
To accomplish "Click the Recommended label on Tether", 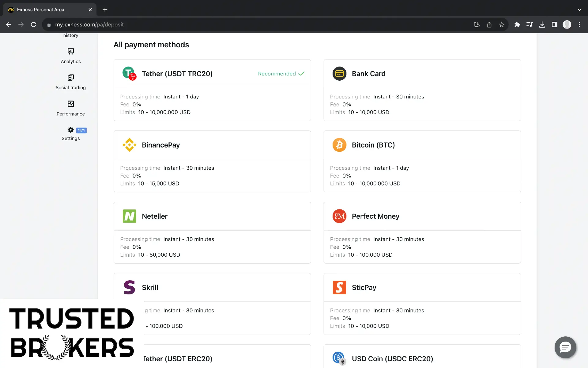I will 281,74.
